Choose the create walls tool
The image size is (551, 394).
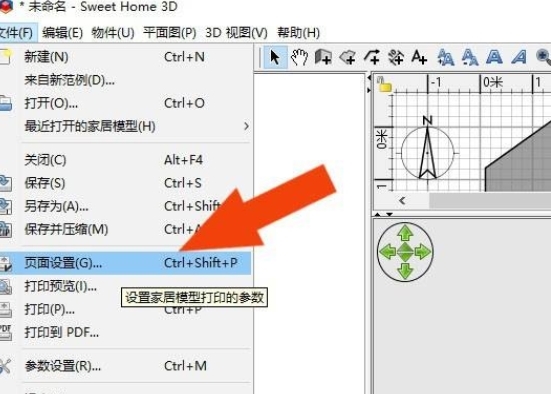[x=323, y=57]
